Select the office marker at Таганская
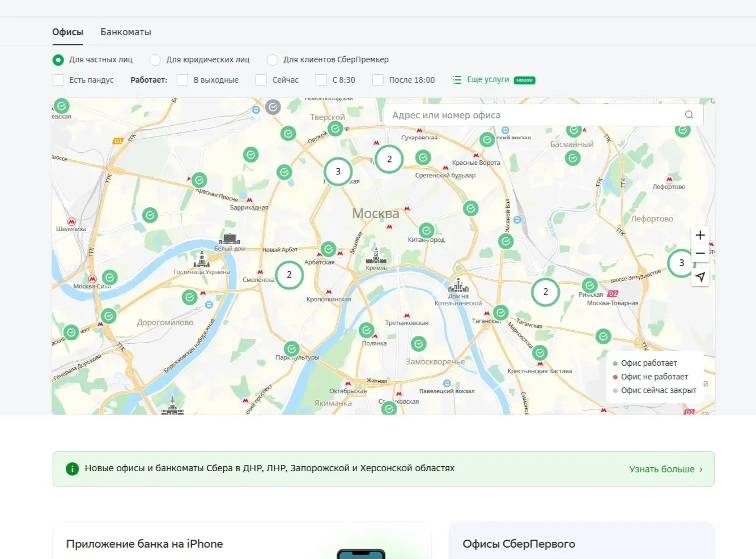This screenshot has width=756, height=559. coord(500,312)
